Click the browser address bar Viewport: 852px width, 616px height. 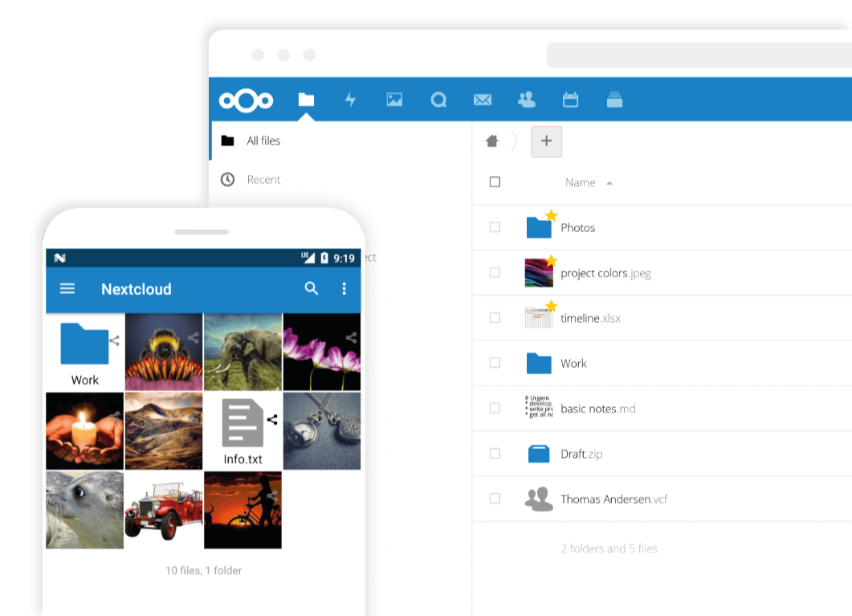(x=697, y=55)
